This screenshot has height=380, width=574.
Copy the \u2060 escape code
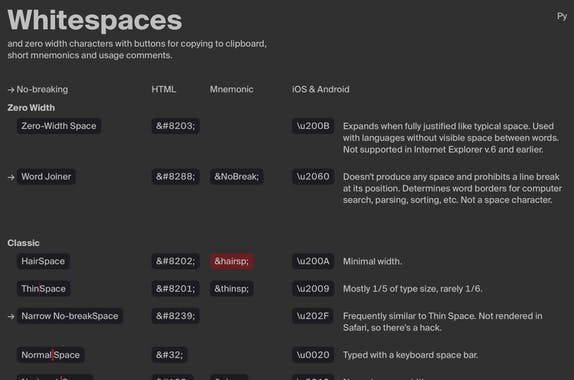(x=313, y=176)
